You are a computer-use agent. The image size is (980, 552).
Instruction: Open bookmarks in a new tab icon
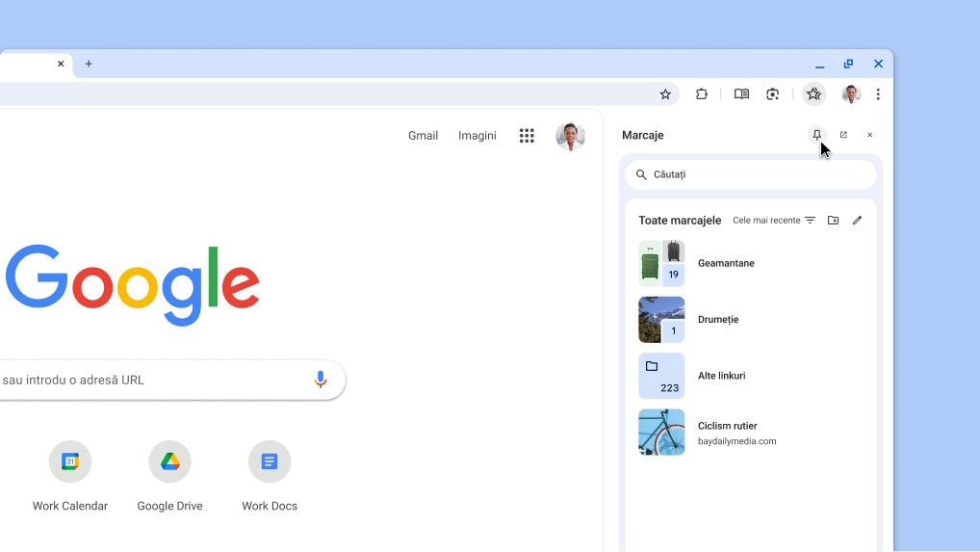[843, 135]
